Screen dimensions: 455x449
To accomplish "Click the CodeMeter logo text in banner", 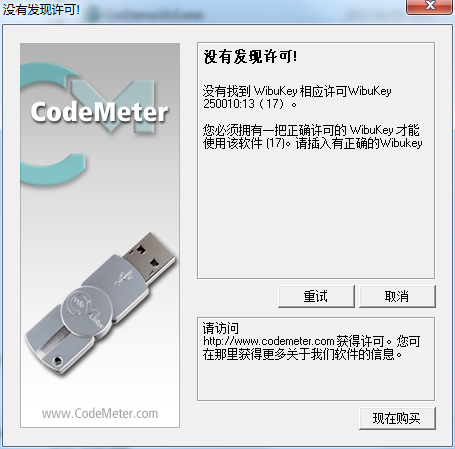I will point(99,112).
